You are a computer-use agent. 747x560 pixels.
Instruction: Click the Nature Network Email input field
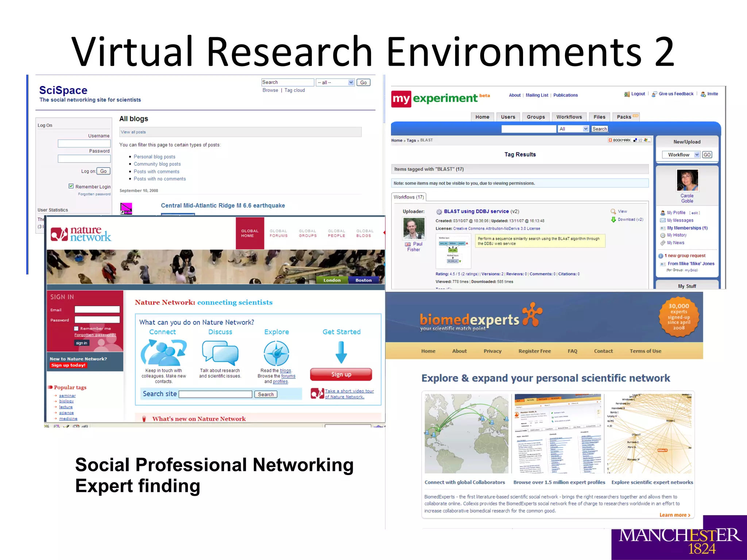coord(97,310)
